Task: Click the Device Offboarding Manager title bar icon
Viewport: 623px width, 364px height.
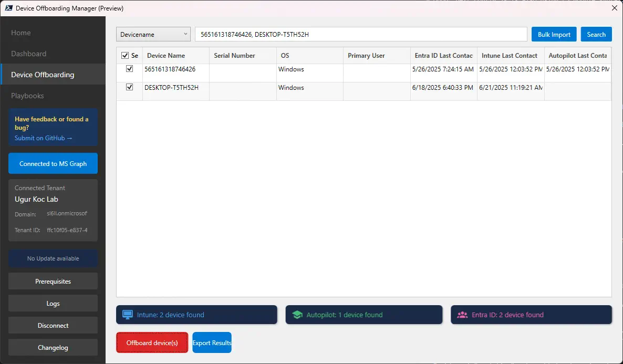Action: [7, 8]
